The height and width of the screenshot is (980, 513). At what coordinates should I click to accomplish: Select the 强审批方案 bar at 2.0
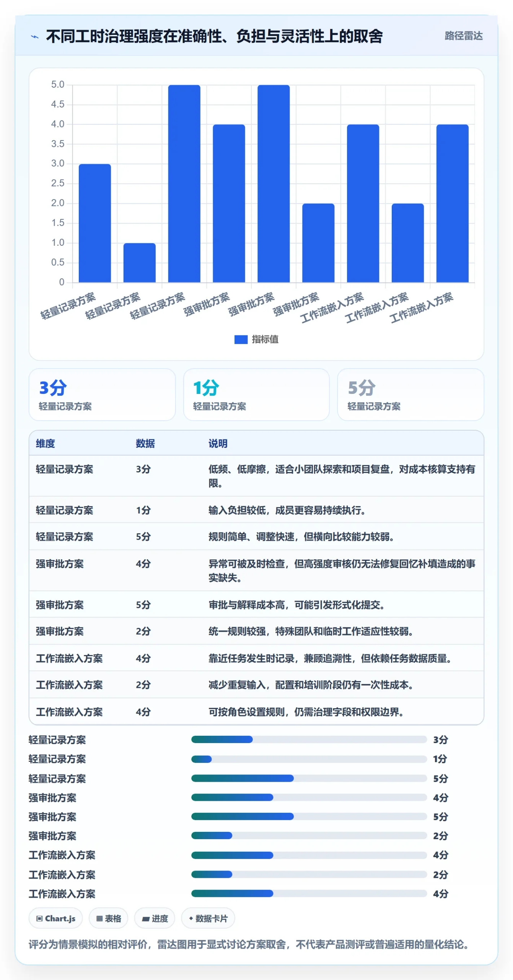pos(318,243)
